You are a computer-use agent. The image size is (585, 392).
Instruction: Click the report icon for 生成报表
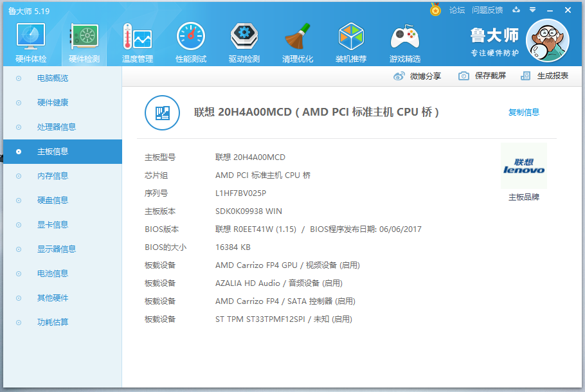(x=525, y=76)
